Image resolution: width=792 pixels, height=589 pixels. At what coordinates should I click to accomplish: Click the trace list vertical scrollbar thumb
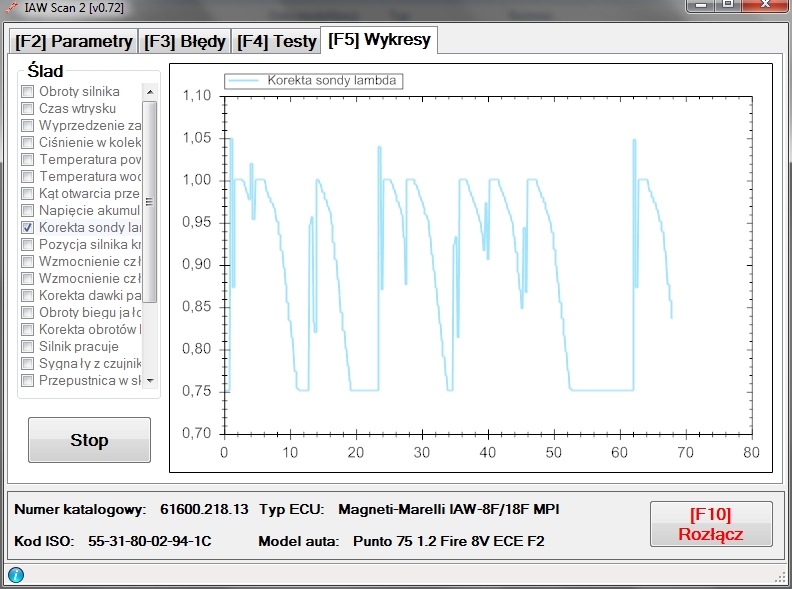coord(149,200)
